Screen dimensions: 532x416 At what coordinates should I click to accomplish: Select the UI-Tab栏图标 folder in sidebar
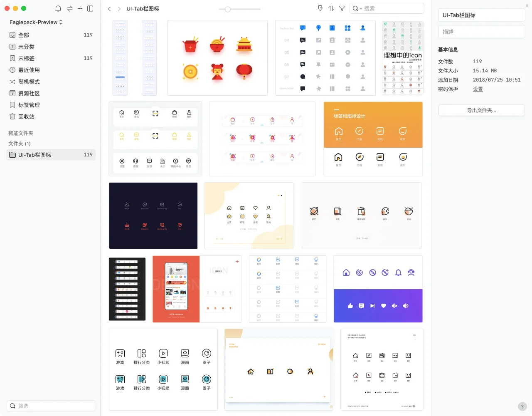(x=51, y=155)
